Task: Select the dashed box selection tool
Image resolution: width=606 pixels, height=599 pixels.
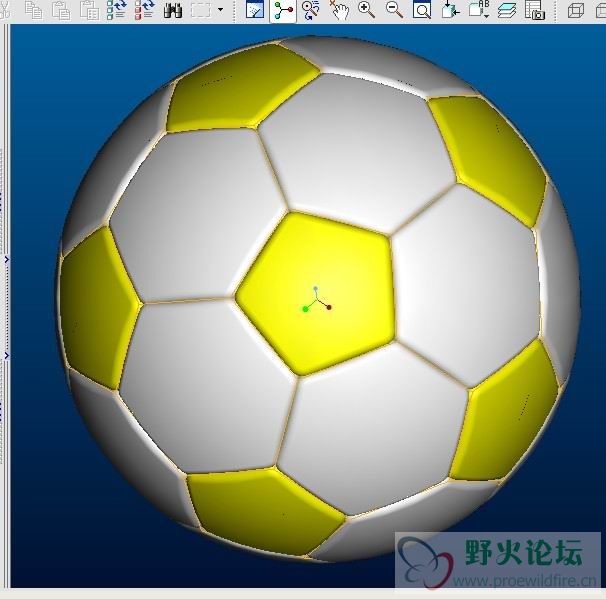Action: (x=201, y=10)
